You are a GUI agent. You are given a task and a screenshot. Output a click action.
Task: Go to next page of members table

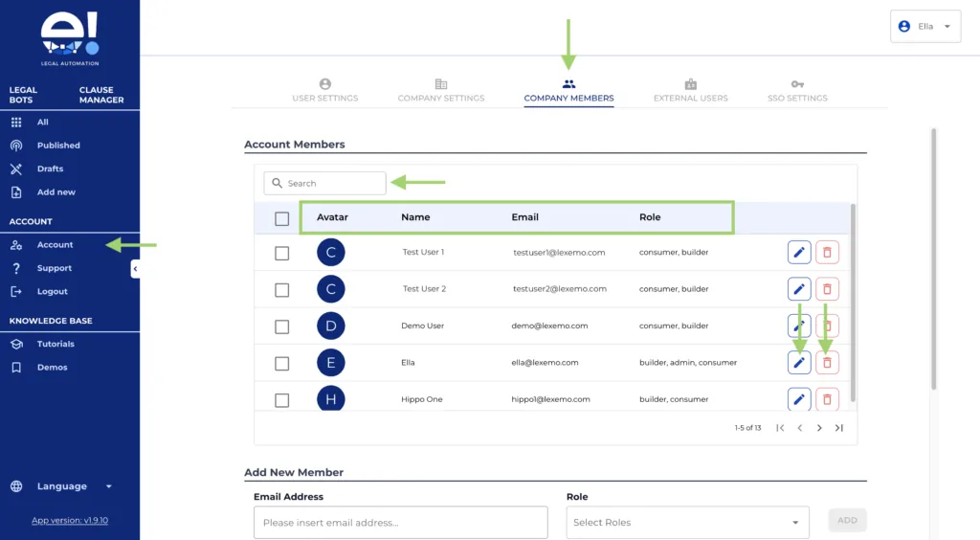click(819, 428)
